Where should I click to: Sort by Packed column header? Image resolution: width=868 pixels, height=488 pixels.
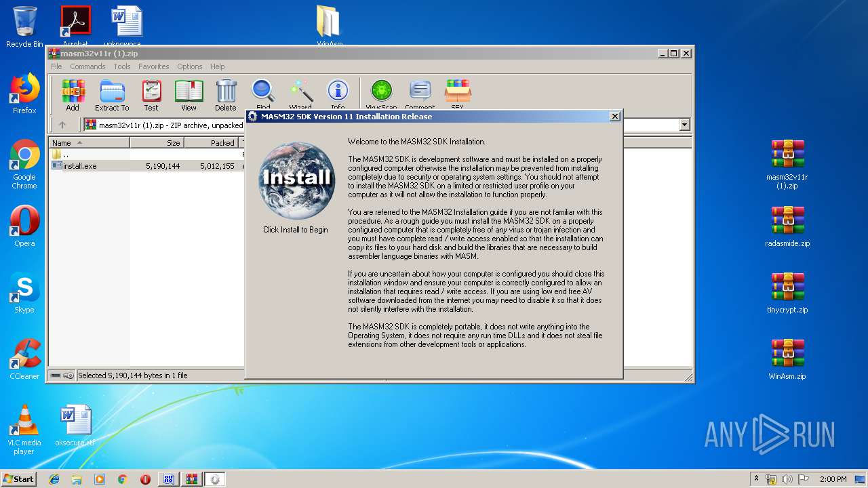(x=211, y=143)
